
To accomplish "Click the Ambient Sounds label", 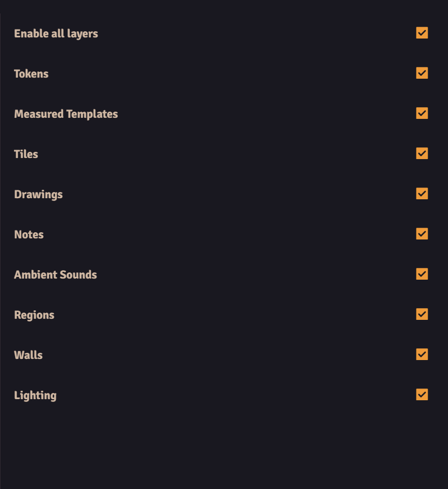I will (x=55, y=275).
